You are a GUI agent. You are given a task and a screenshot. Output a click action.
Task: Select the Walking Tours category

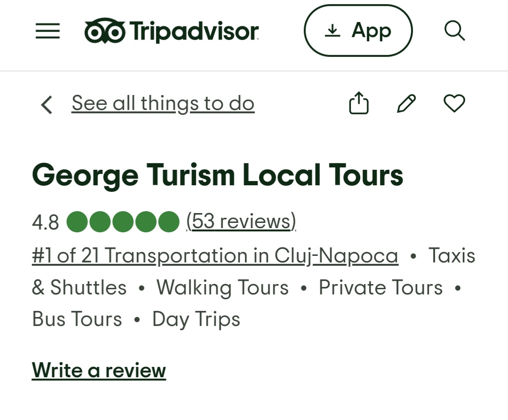tap(222, 288)
